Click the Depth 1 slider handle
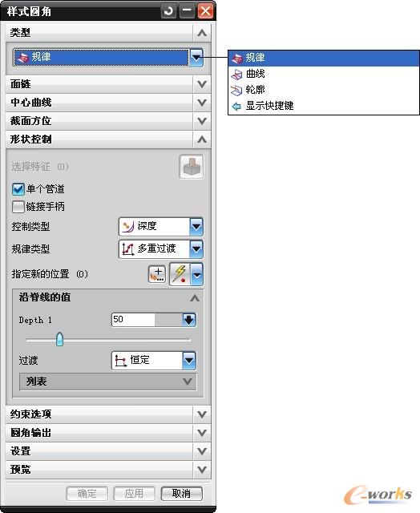The height and width of the screenshot is (513, 420). (59, 339)
